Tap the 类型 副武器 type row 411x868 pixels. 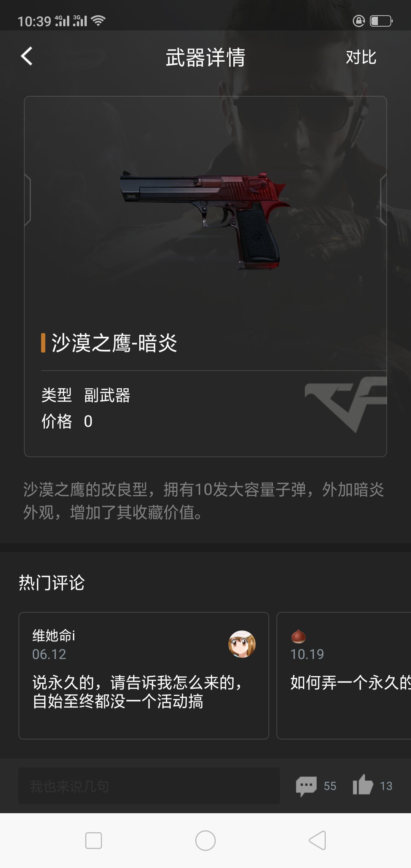click(86, 395)
